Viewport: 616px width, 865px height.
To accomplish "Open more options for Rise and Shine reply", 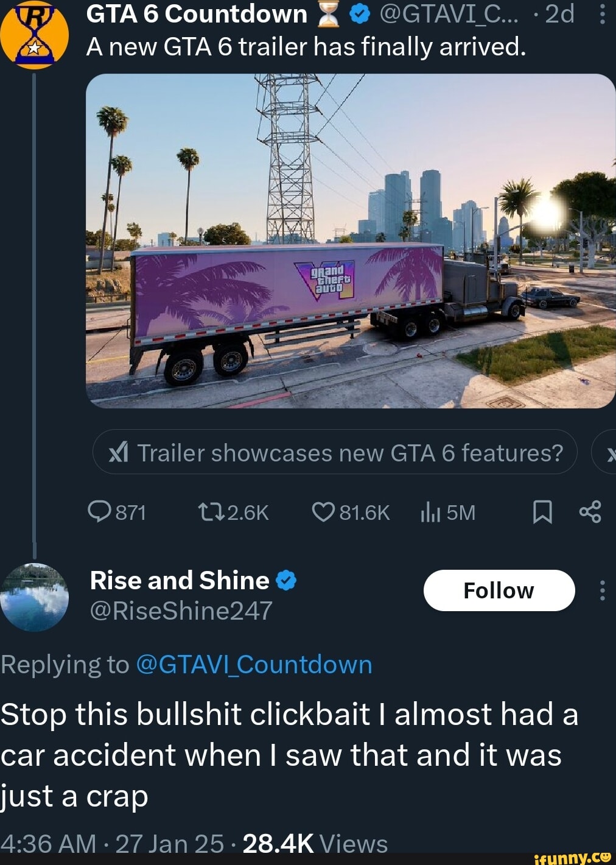I will pos(602,590).
